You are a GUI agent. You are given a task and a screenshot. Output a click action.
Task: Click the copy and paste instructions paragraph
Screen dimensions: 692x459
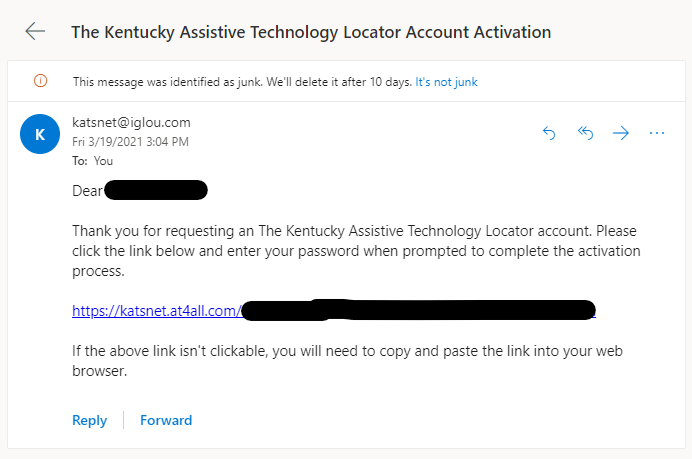(347, 361)
